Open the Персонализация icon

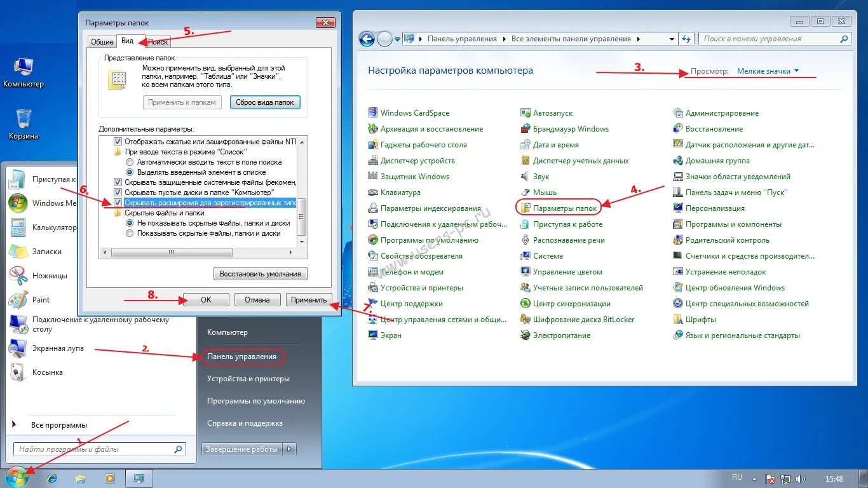tap(678, 208)
